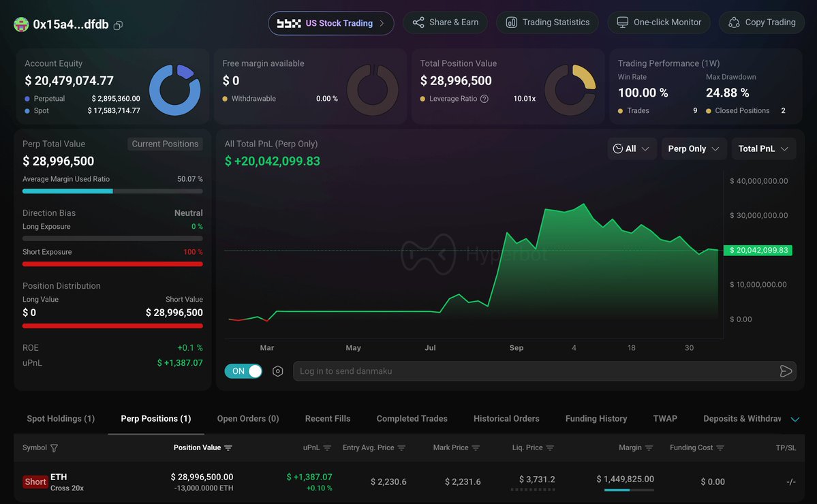Send the danmaku message with the arrow icon
This screenshot has width=817, height=504.
click(x=786, y=371)
